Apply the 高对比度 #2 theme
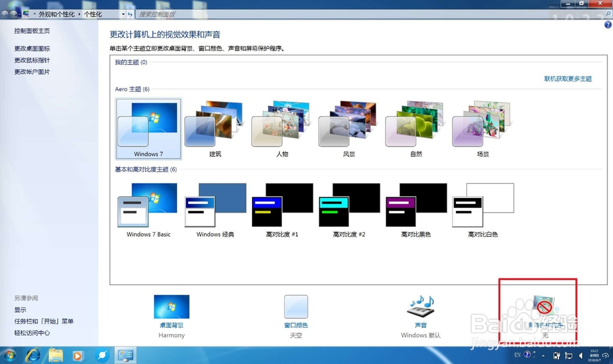Image resolution: width=613 pixels, height=364 pixels. coord(349,210)
